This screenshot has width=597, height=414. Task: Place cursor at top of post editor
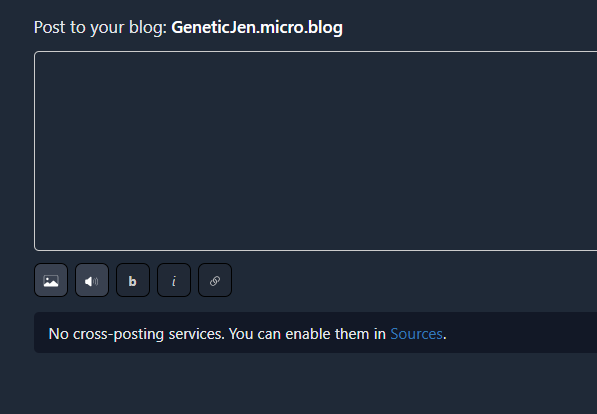(x=316, y=61)
